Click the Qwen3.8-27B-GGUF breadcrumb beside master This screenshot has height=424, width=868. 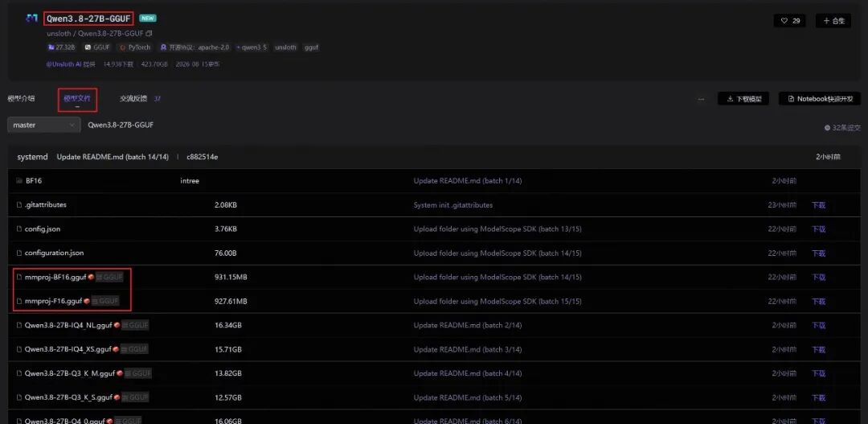(x=121, y=126)
